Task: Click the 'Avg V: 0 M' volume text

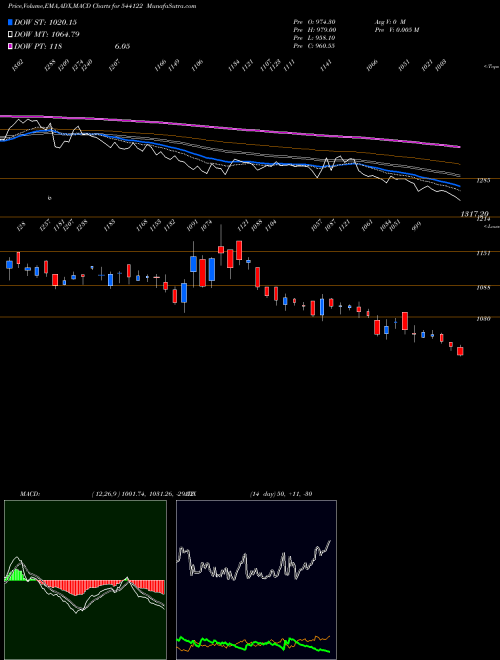Action: click(x=389, y=22)
